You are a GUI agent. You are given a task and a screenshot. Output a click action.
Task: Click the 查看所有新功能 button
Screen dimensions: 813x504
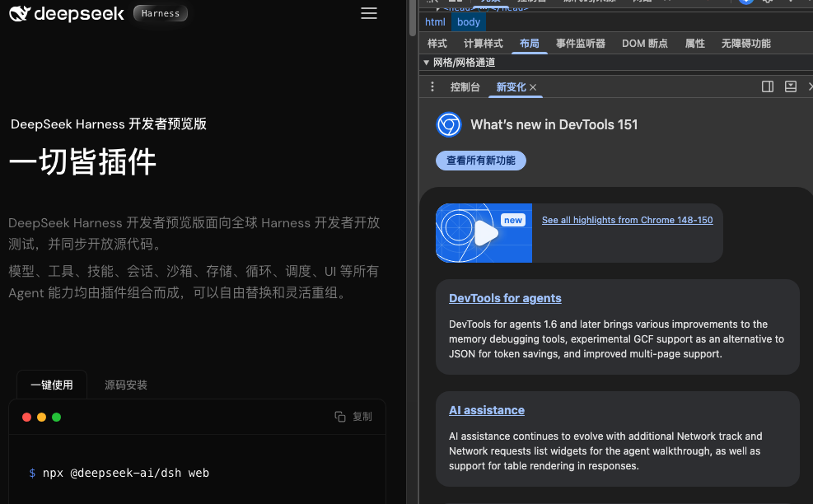[x=481, y=161]
